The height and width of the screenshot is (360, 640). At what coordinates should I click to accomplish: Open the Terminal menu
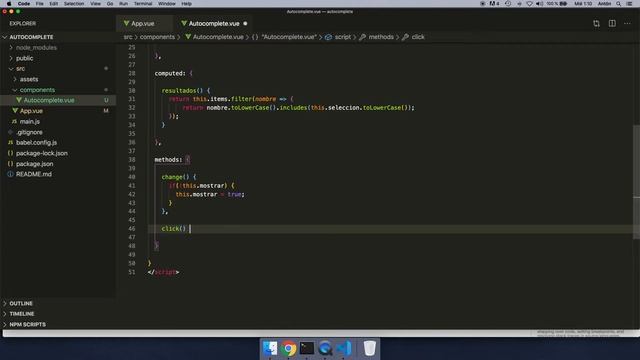[143, 4]
